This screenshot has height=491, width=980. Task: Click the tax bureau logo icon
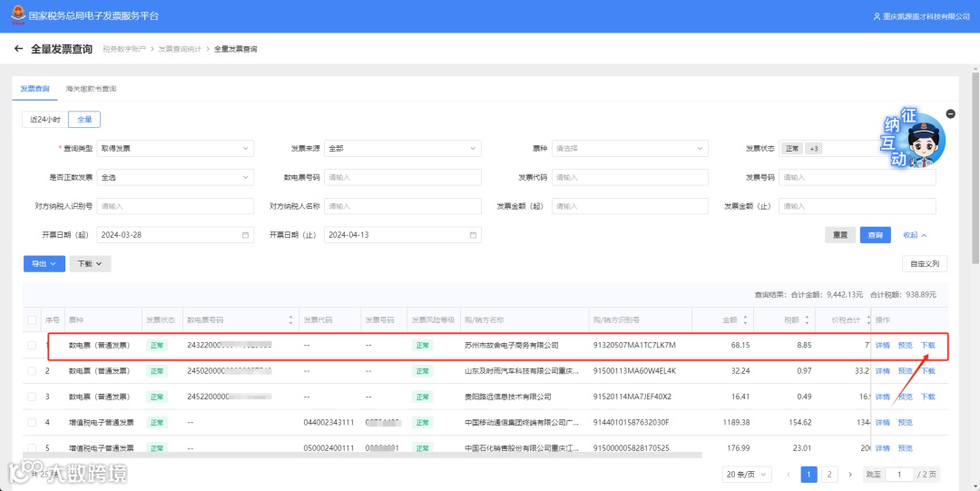pos(18,15)
